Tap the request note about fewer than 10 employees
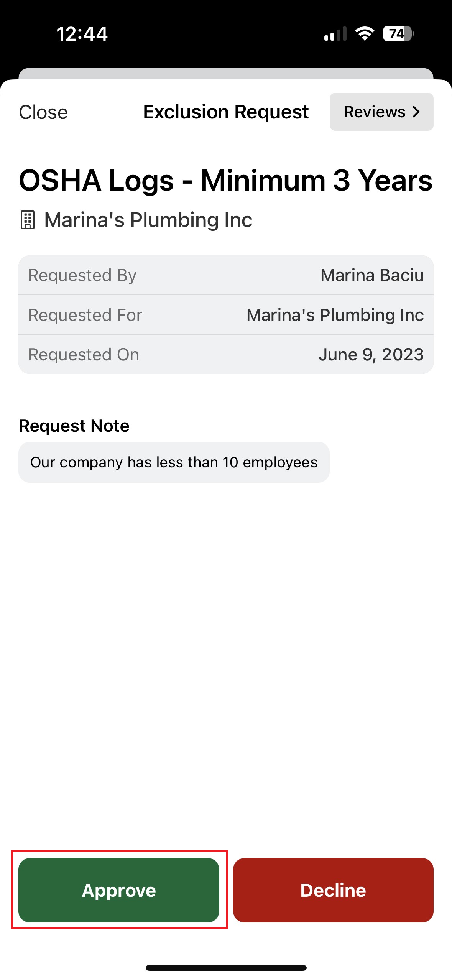 point(174,462)
